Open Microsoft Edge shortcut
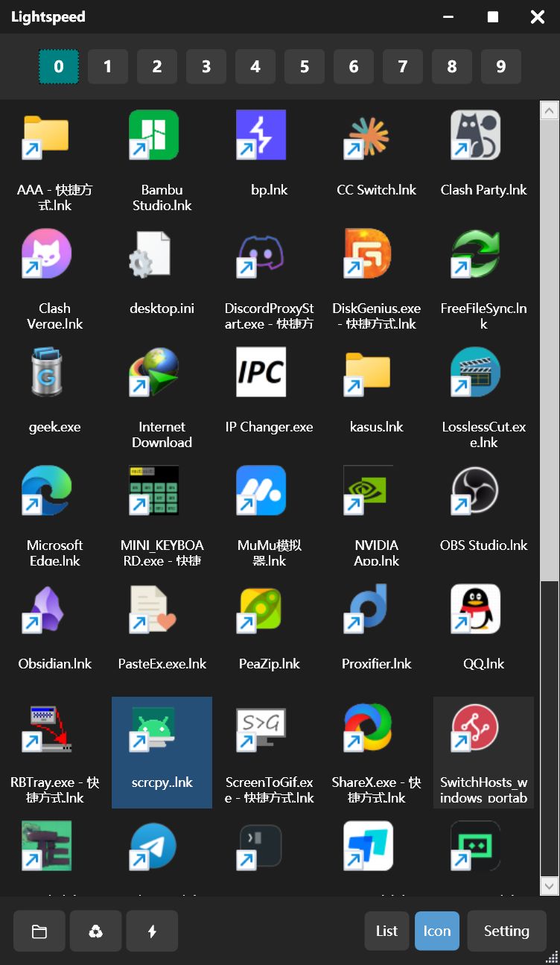Image resolution: width=560 pixels, height=965 pixels. click(46, 491)
